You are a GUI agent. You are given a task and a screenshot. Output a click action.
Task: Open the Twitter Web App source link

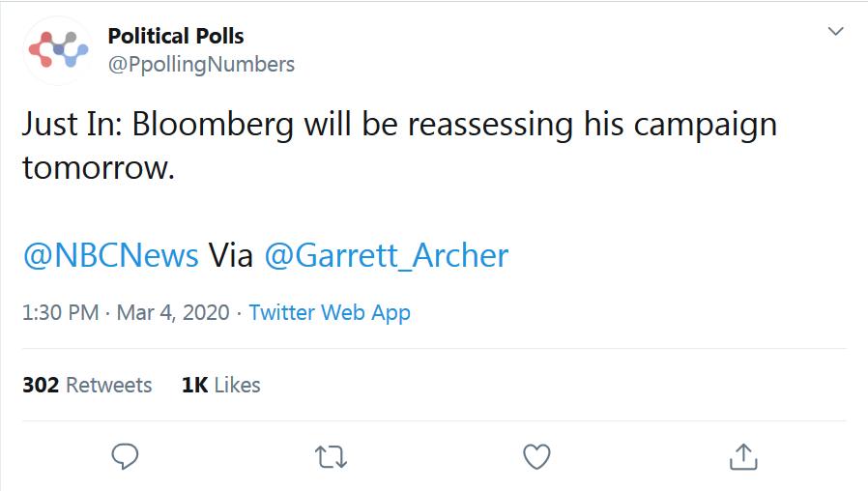coord(330,313)
